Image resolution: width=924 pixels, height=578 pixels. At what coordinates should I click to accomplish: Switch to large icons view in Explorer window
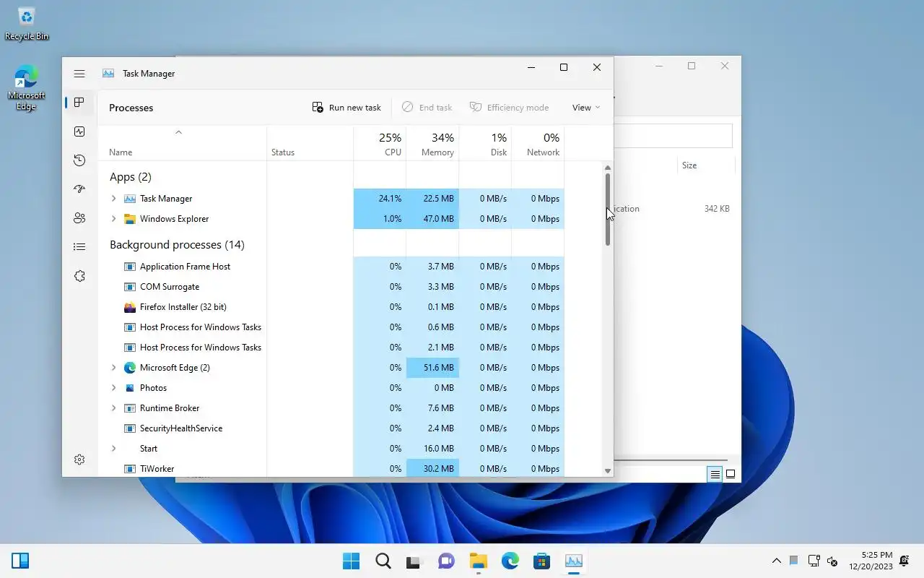[x=731, y=474]
